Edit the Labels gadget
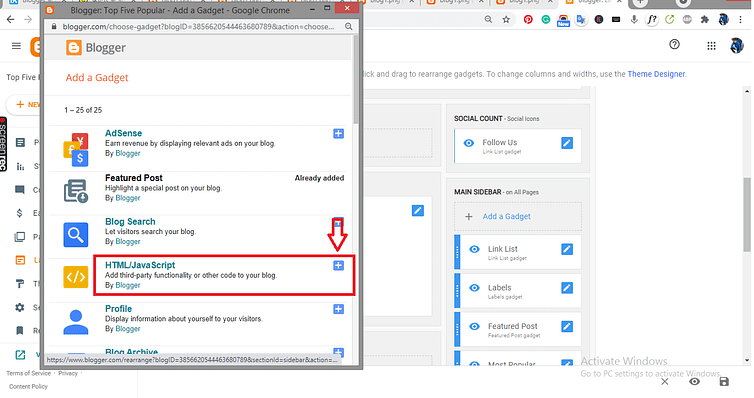Viewport: 754px width, 398px height. coord(567,287)
